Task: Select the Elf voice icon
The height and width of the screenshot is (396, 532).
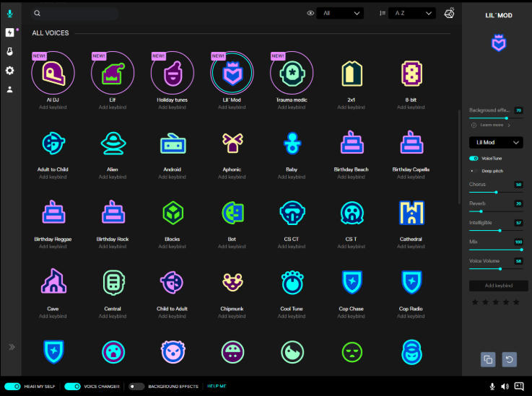Action: [113, 73]
